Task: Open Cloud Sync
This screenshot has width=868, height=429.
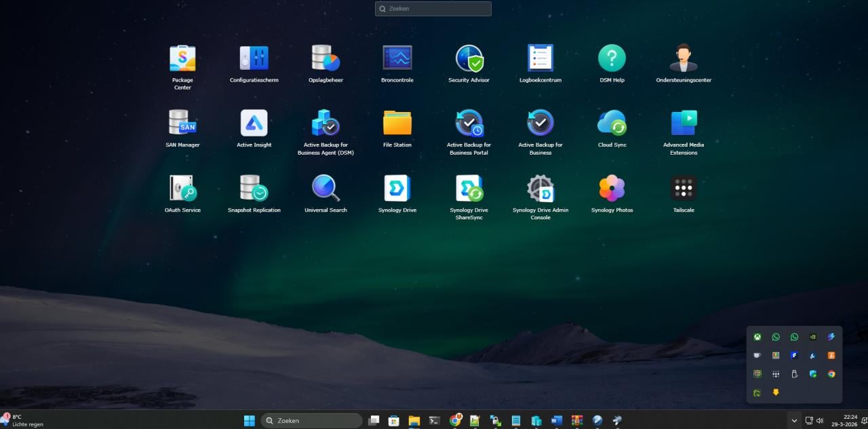Action: click(x=612, y=123)
